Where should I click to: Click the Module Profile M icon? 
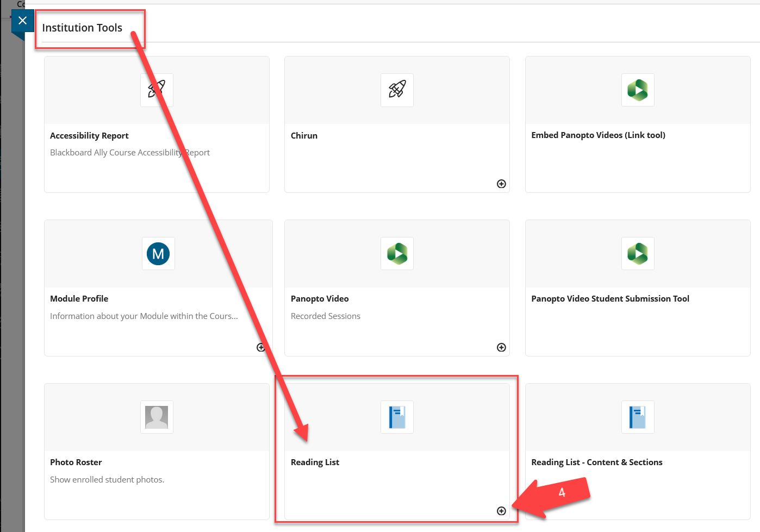(158, 253)
